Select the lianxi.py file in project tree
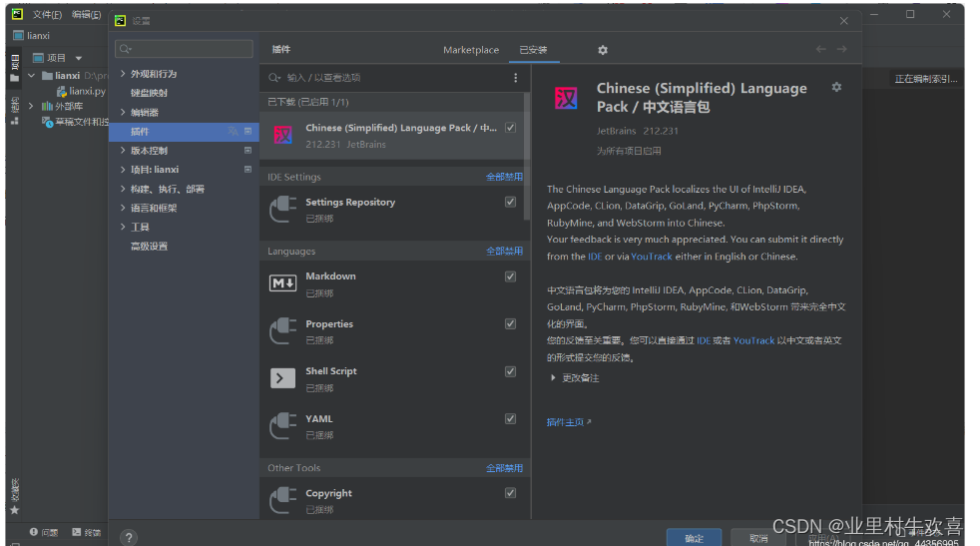Screen dimensions: 980x546 coord(81,91)
